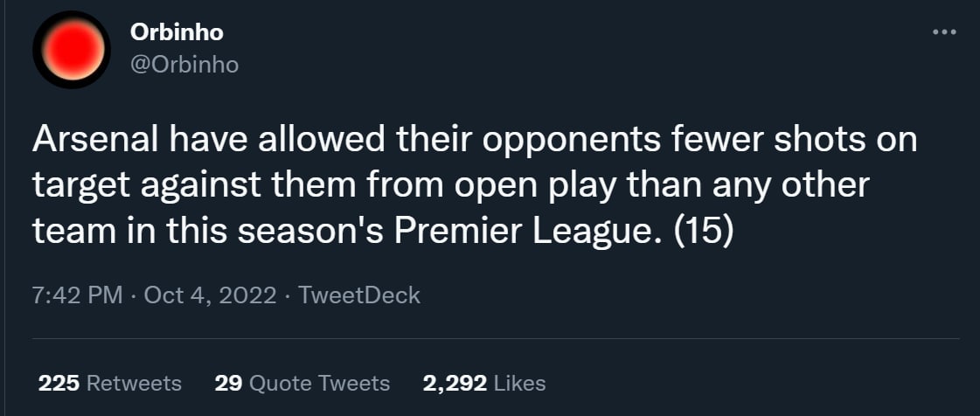
Task: Click the @Orbinho handle
Action: click(184, 65)
